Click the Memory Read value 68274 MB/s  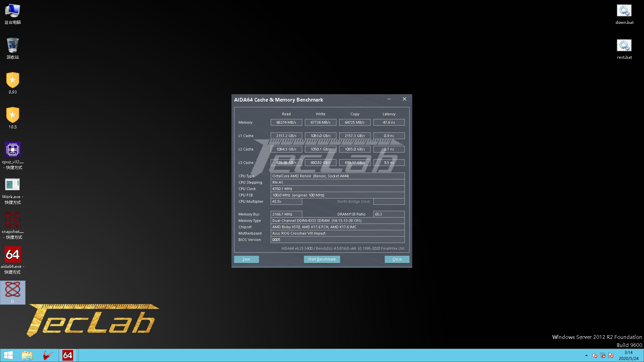[x=286, y=122]
